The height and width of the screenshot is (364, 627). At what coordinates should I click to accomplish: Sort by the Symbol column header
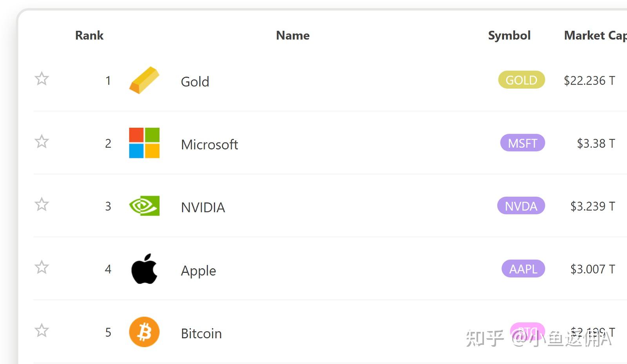coord(509,36)
